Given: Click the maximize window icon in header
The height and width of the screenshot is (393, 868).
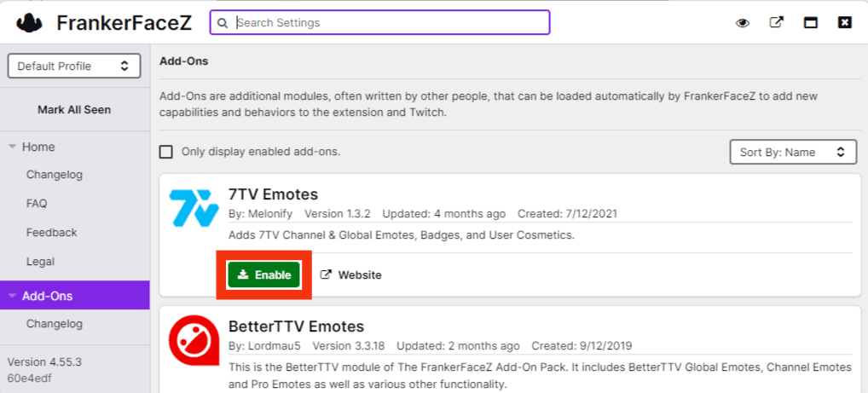Looking at the screenshot, I should [x=811, y=23].
